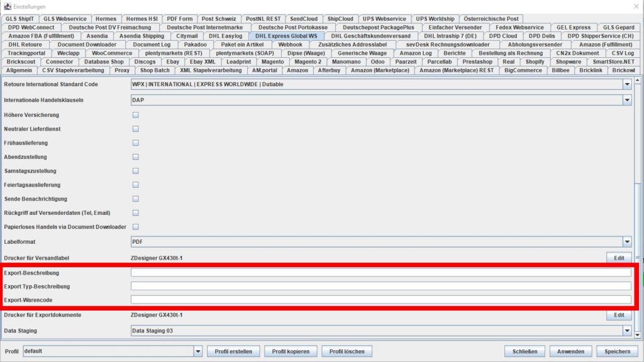Focus the Export-Beschreibung field
The image size is (644, 362).
pyautogui.click(x=380, y=273)
